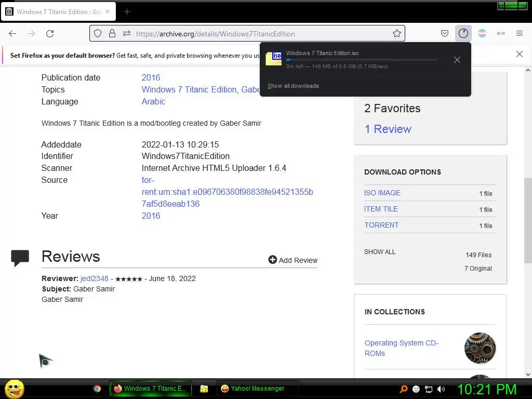
Task: Click Add Review button
Action: (x=293, y=260)
